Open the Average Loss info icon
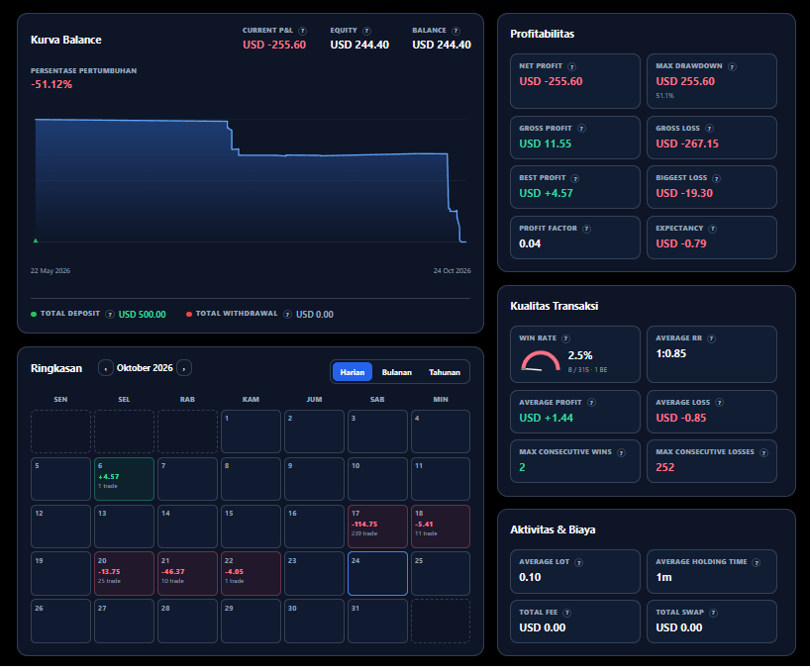The height and width of the screenshot is (672, 810). point(719,403)
